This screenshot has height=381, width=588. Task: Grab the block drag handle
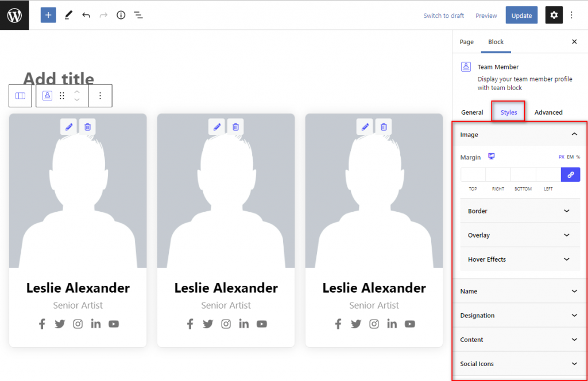(x=62, y=96)
